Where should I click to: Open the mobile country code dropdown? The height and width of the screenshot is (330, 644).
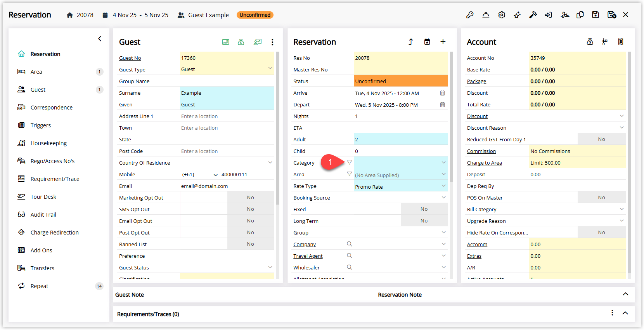click(x=216, y=175)
